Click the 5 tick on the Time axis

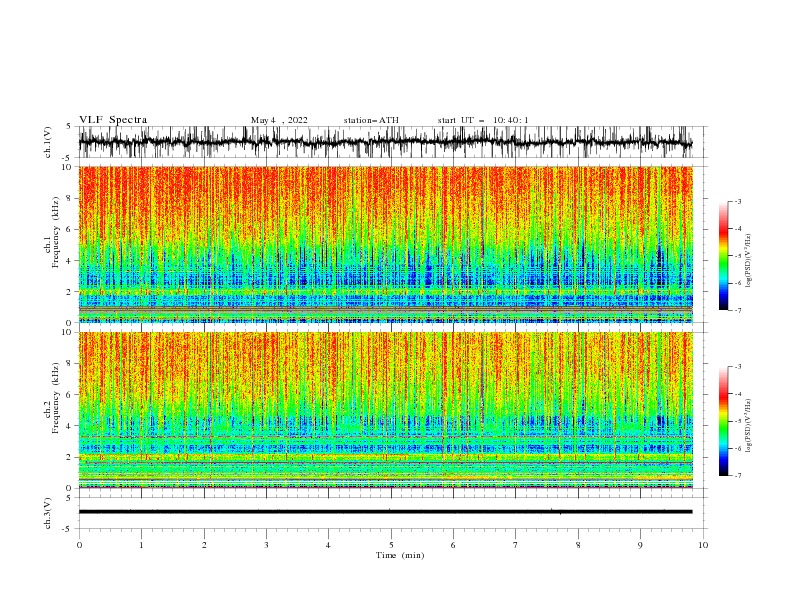pyautogui.click(x=391, y=545)
